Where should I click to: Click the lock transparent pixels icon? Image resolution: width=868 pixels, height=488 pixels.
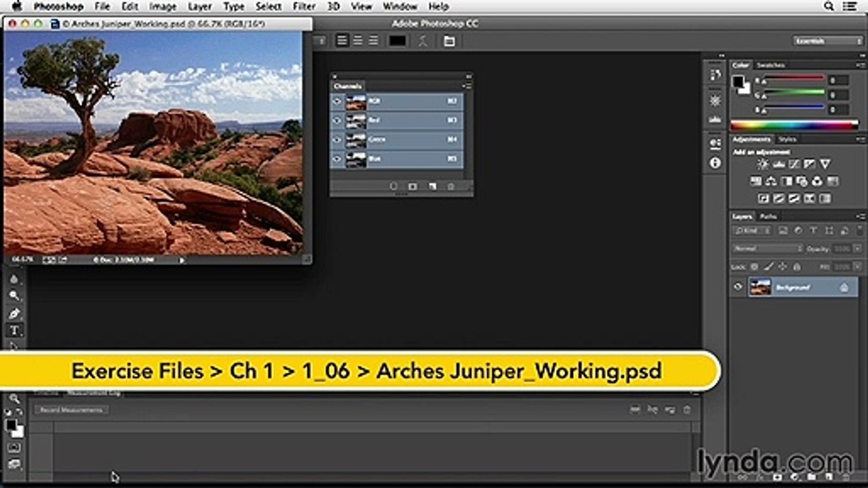[755, 266]
